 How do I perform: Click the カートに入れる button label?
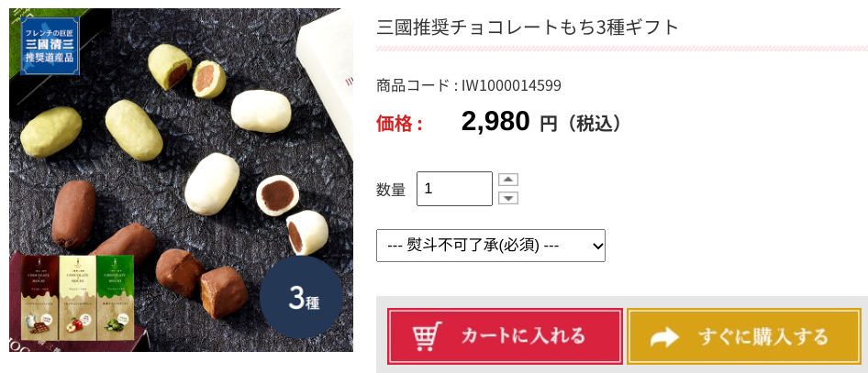pyautogui.click(x=523, y=336)
